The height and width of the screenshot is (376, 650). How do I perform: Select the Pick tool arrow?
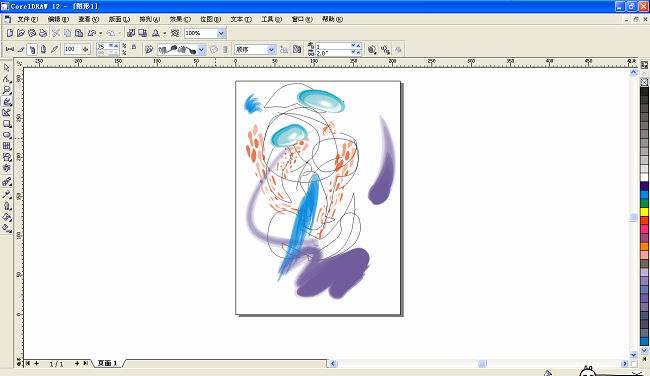click(7, 68)
